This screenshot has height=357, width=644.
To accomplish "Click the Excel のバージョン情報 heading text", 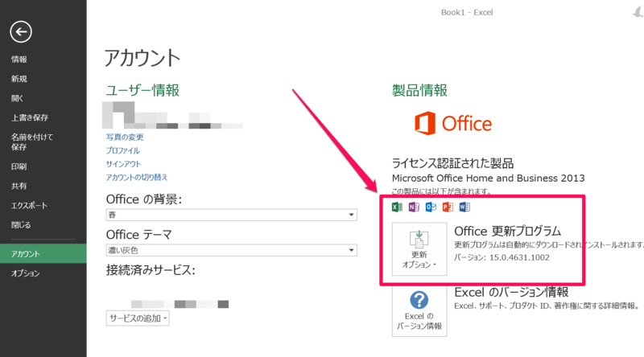I will point(511,293).
